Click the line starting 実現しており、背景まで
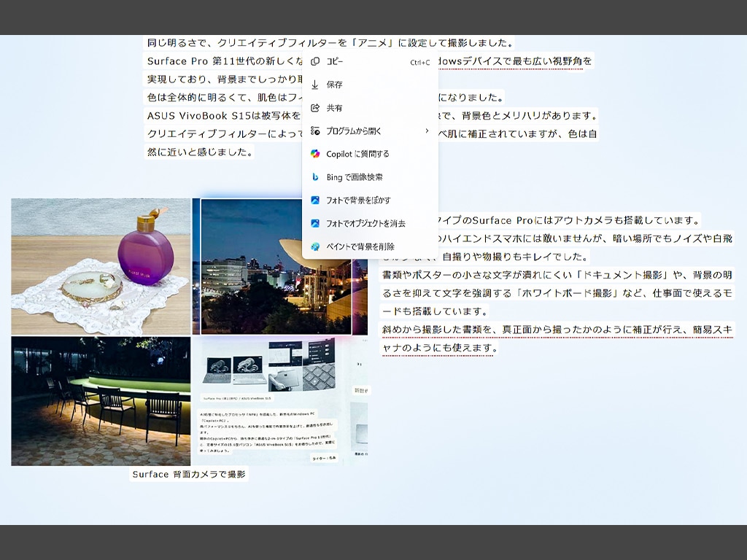The image size is (747, 560). click(224, 79)
